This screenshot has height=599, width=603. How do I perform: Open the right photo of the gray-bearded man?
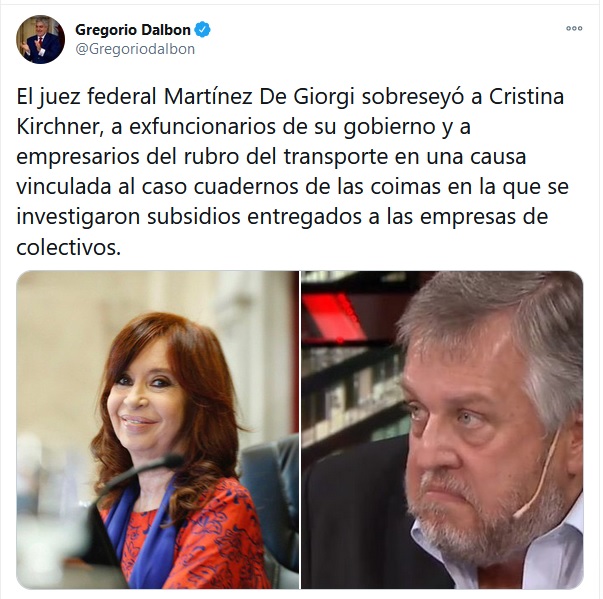pos(442,430)
